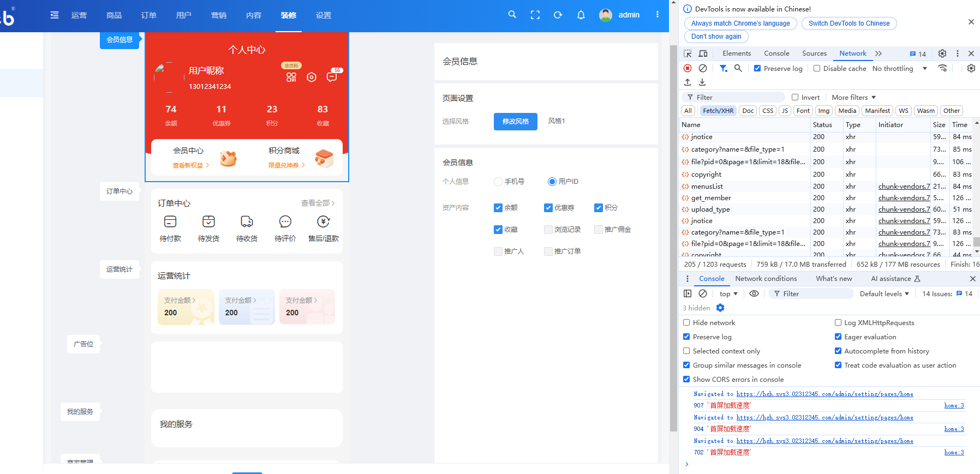Check the 推广佣金 checkbox

pos(598,230)
